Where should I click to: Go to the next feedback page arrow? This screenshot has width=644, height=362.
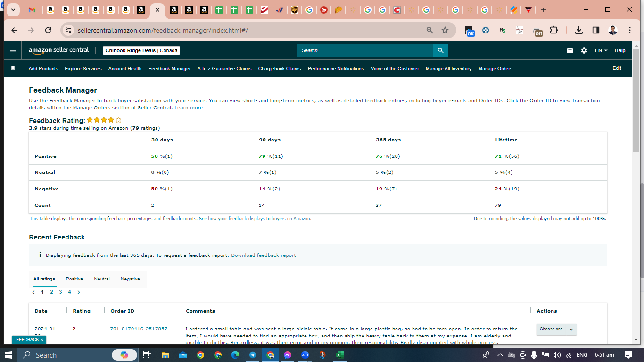(x=79, y=292)
